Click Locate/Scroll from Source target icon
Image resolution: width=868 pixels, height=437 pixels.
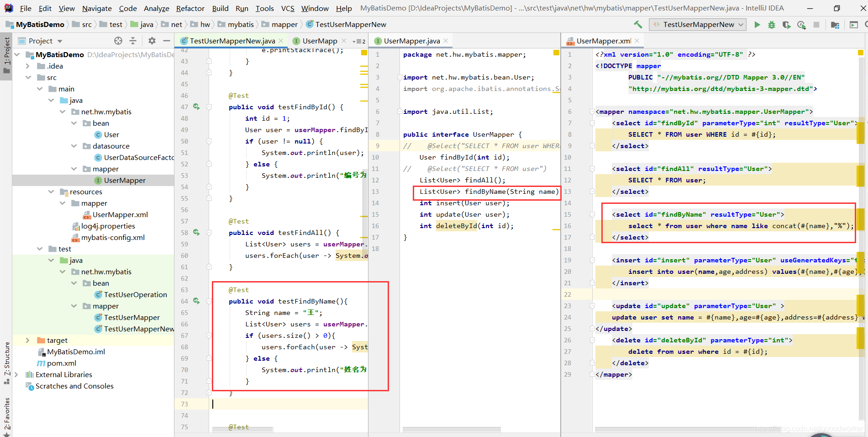click(x=118, y=41)
